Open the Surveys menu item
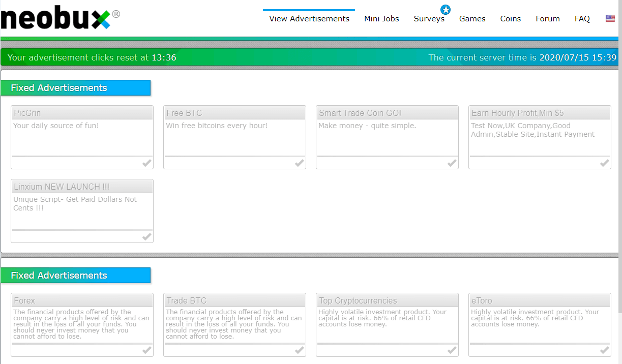The image size is (622, 364). pos(429,19)
